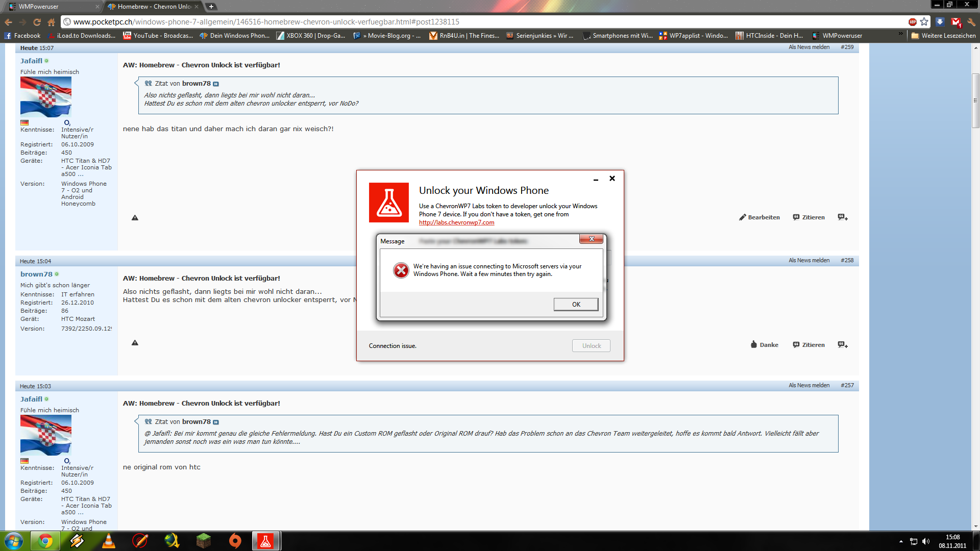Viewport: 980px width, 551px height.
Task: Open the WMPoweruser bookmark
Action: click(837, 36)
